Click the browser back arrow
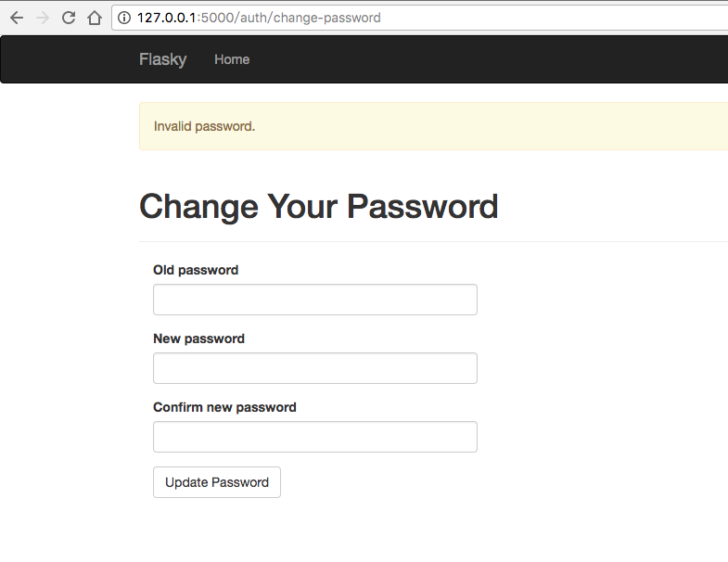The height and width of the screenshot is (562, 728). pyautogui.click(x=17, y=18)
